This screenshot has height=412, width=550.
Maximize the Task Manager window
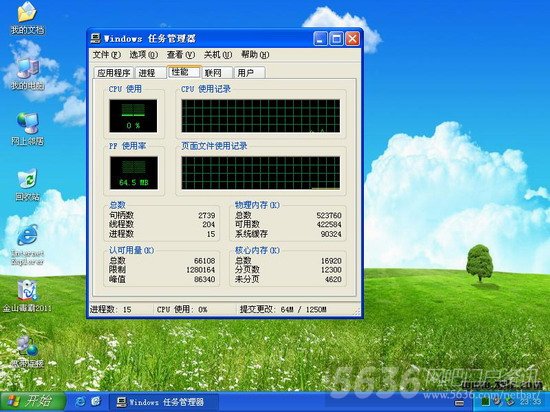[x=336, y=39]
